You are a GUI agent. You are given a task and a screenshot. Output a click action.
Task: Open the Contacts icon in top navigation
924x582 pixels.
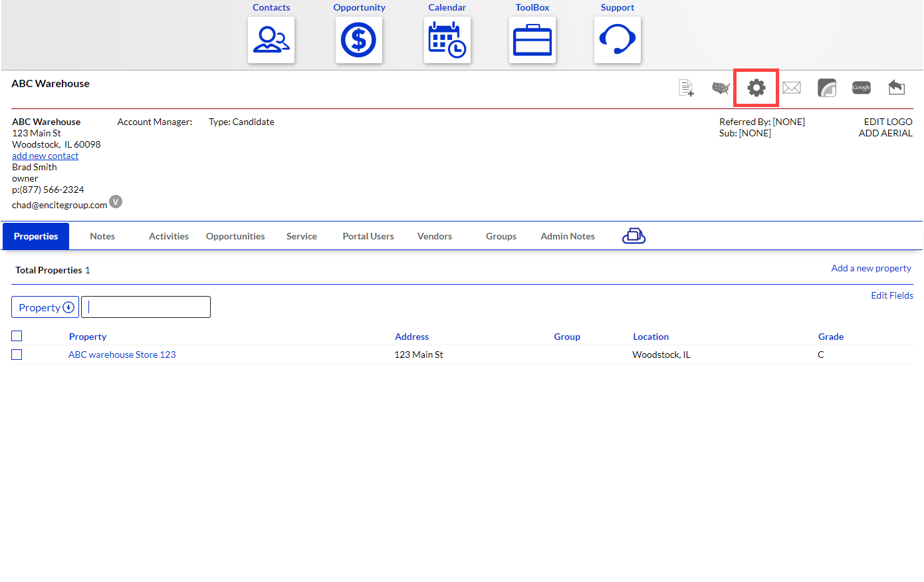tap(271, 40)
